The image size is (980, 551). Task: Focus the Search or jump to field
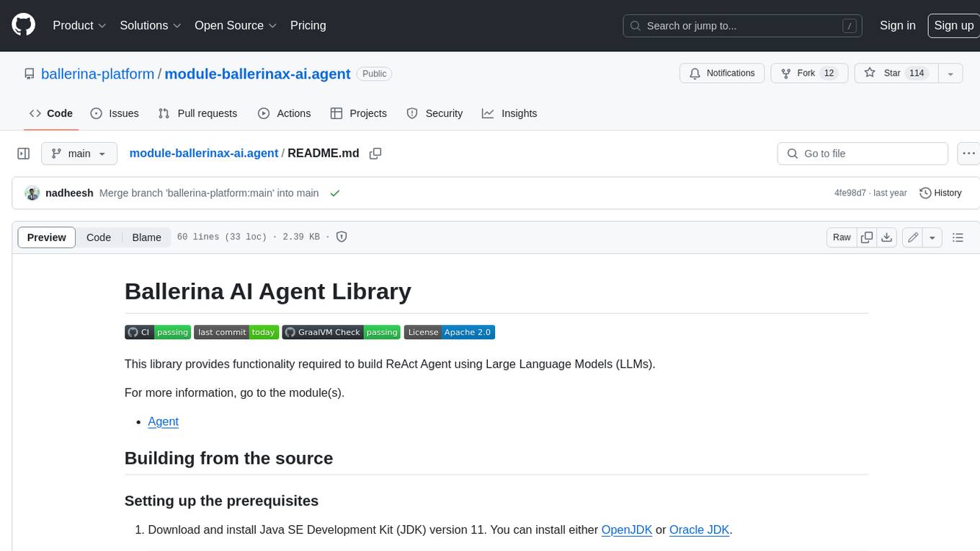point(743,26)
